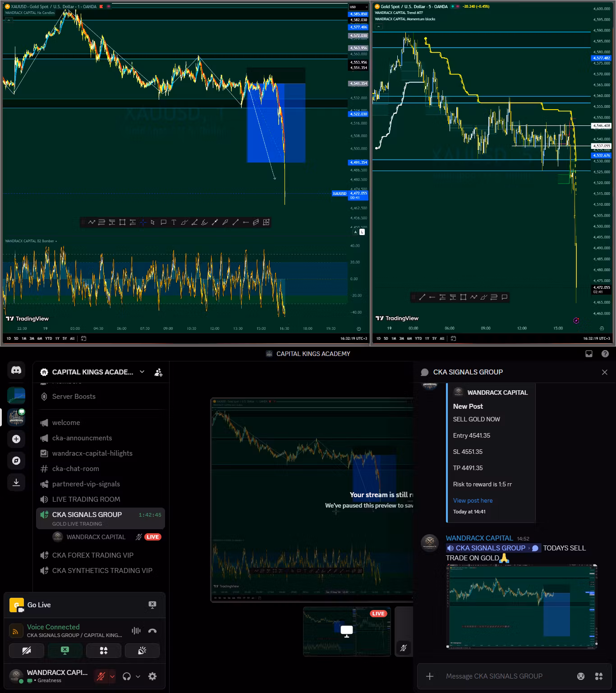
Task: Select the callout comment tool in left chart toolbar
Action: click(x=163, y=222)
